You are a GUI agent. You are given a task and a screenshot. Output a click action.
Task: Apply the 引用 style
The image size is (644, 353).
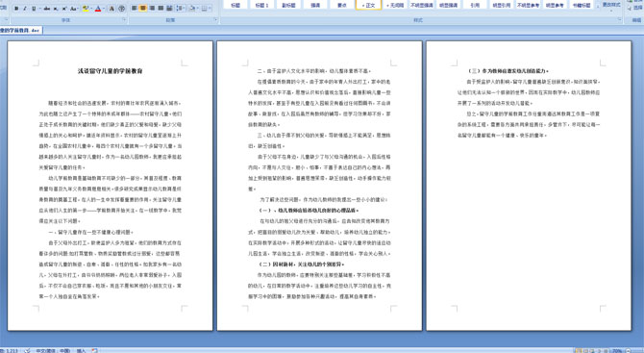point(475,5)
